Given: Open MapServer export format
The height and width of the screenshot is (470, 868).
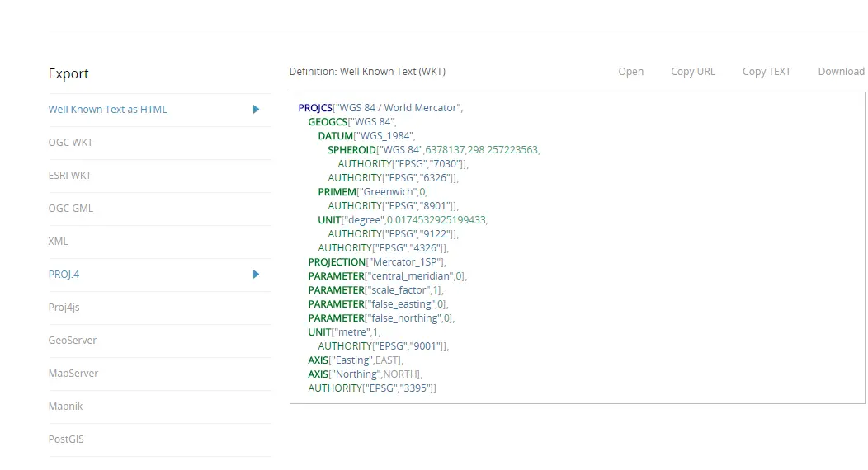Looking at the screenshot, I should pyautogui.click(x=73, y=374).
